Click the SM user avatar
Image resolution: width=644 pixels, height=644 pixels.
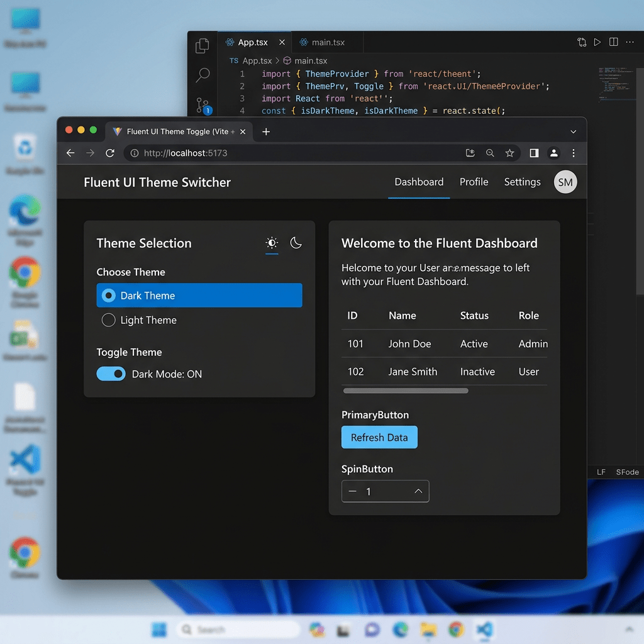565,182
